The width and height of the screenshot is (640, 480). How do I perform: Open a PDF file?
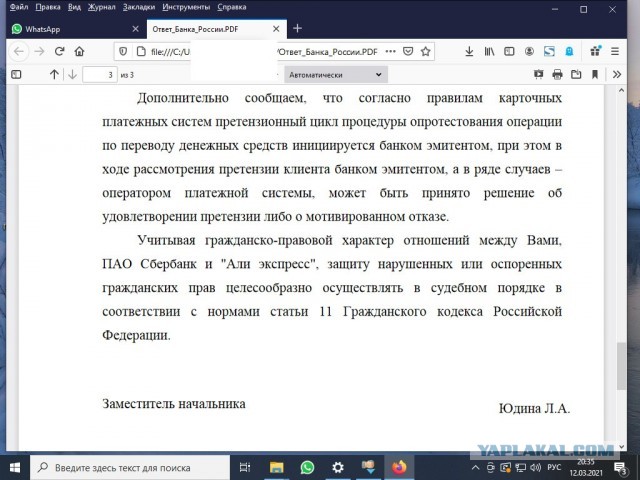(x=576, y=74)
